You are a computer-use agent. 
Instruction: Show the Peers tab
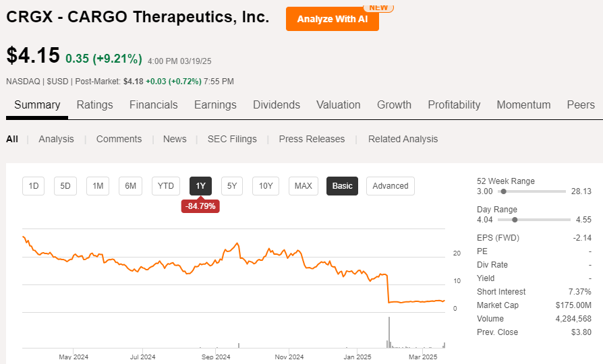pos(581,104)
